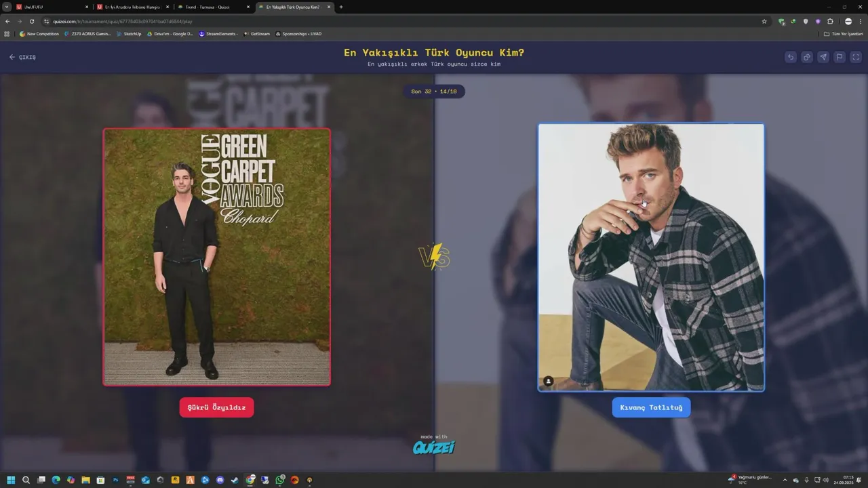Click the copy link icon

807,57
